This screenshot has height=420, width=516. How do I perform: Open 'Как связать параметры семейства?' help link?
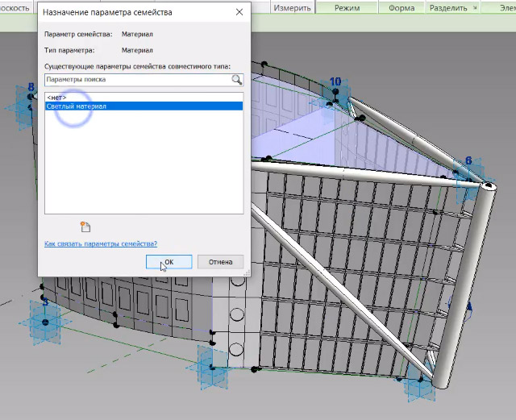[x=101, y=243]
